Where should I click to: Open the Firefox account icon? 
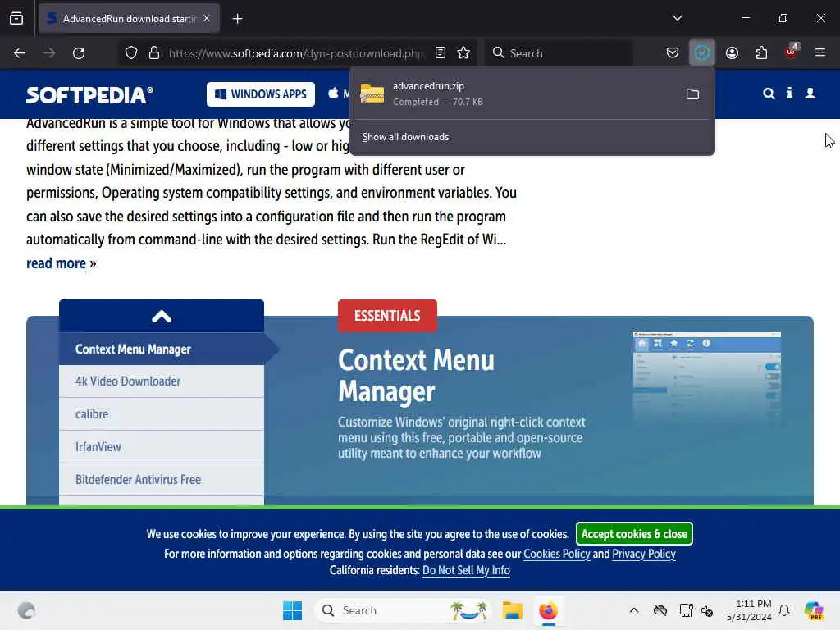tap(732, 52)
